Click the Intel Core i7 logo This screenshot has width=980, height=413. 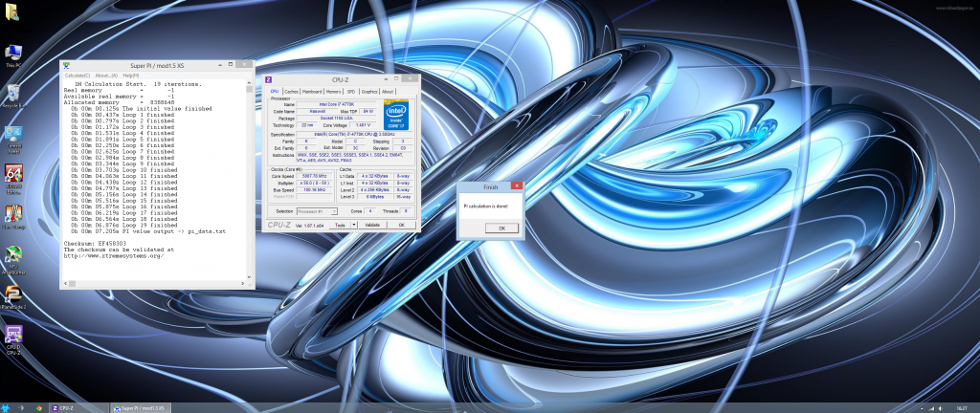398,114
